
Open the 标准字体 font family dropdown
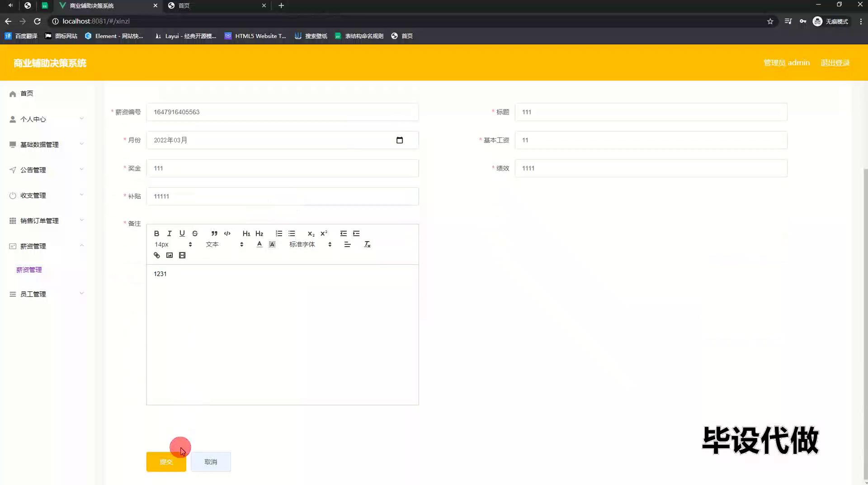click(x=310, y=244)
